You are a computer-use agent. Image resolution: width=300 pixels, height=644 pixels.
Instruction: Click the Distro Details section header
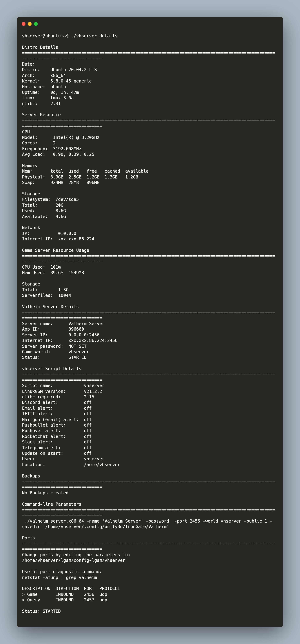pyautogui.click(x=40, y=47)
